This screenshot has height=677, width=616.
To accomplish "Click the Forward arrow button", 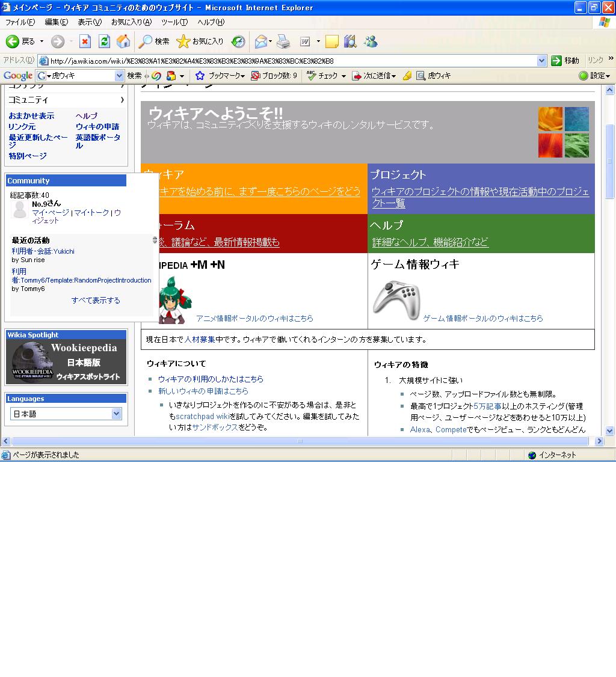I will point(58,41).
